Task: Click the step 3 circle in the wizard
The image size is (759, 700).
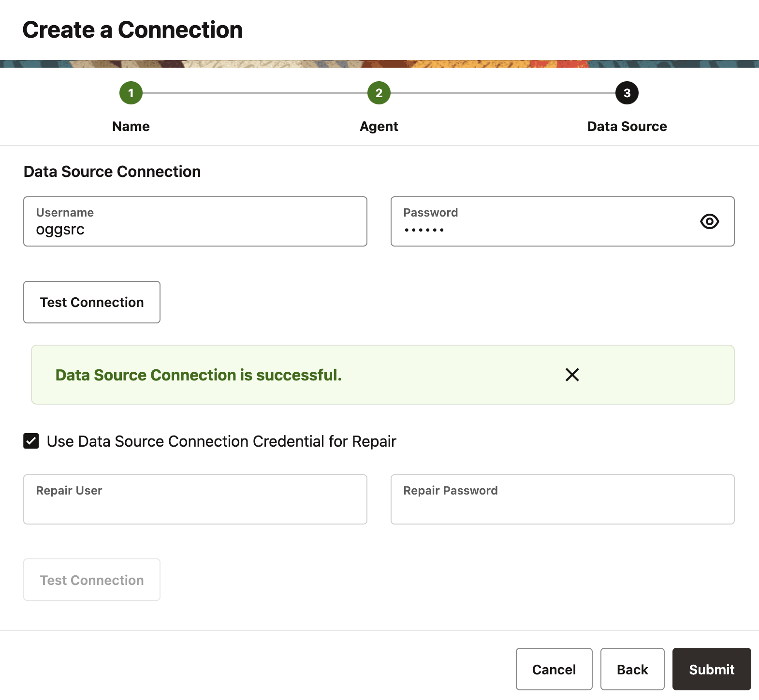Action: coord(627,93)
